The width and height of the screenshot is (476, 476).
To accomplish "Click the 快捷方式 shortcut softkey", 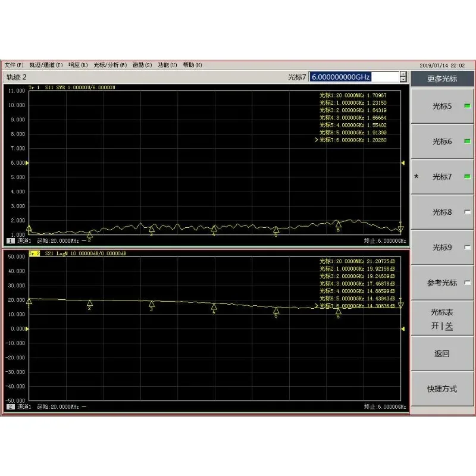I will pyautogui.click(x=442, y=389).
